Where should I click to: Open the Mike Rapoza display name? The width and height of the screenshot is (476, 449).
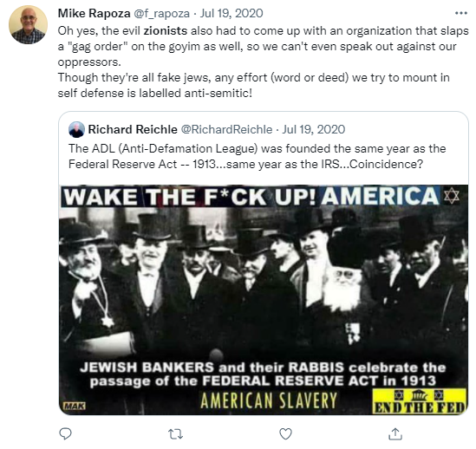pos(94,13)
